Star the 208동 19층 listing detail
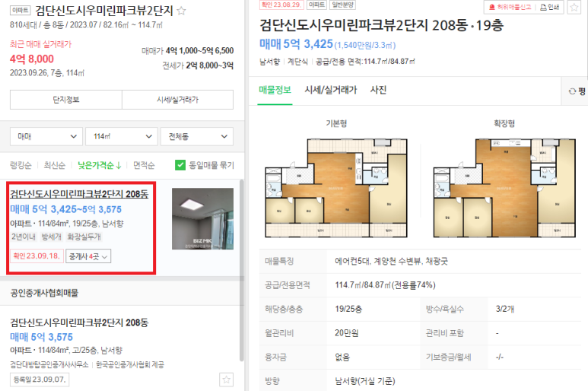The width and height of the screenshot is (588, 391). (x=574, y=8)
